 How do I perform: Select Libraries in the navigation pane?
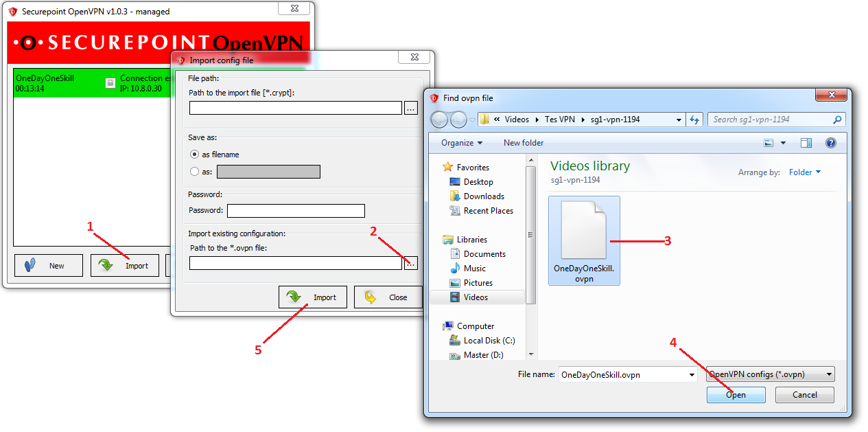point(471,239)
